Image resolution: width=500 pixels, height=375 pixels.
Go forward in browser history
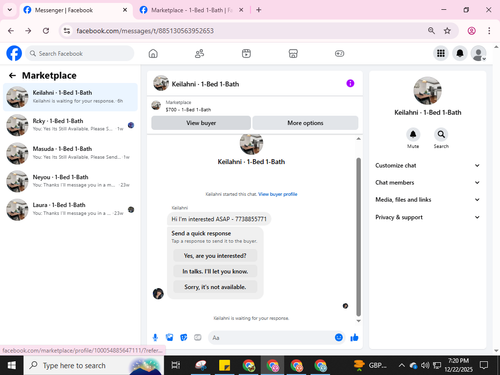28,31
